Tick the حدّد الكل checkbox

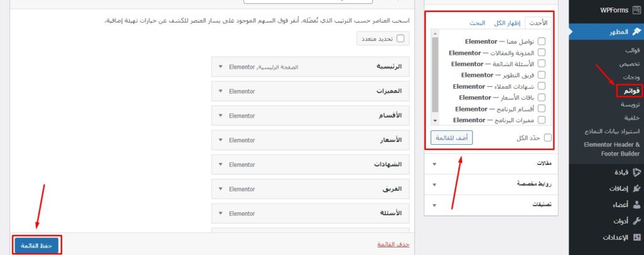[x=548, y=138]
